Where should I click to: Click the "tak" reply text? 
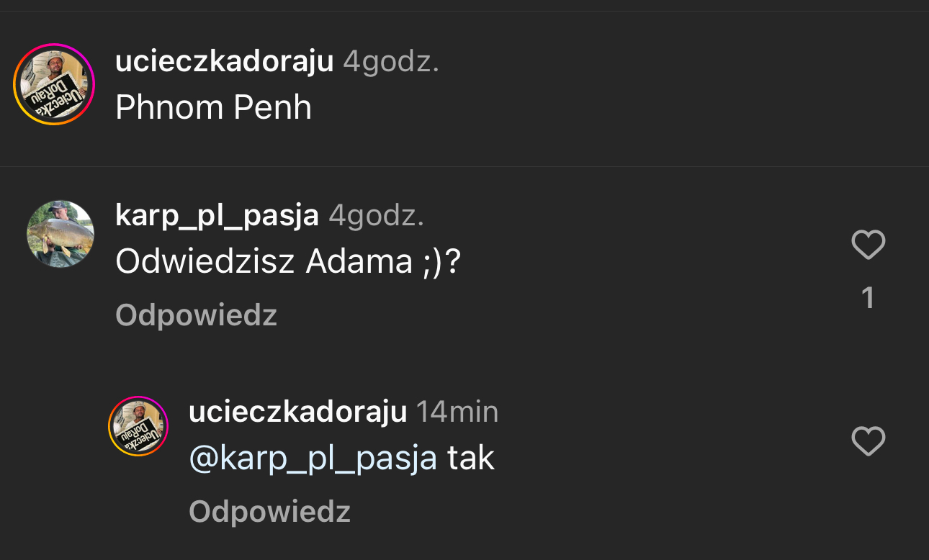tap(471, 459)
